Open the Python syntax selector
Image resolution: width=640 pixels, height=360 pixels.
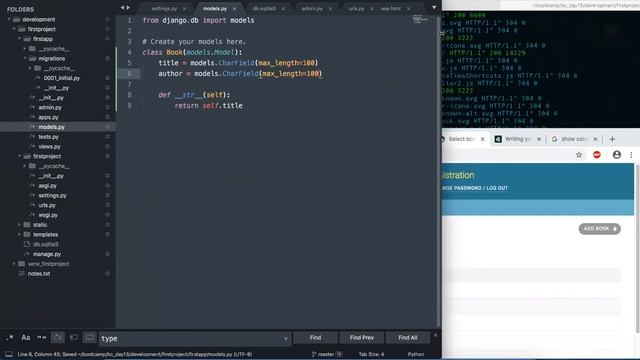click(x=416, y=354)
